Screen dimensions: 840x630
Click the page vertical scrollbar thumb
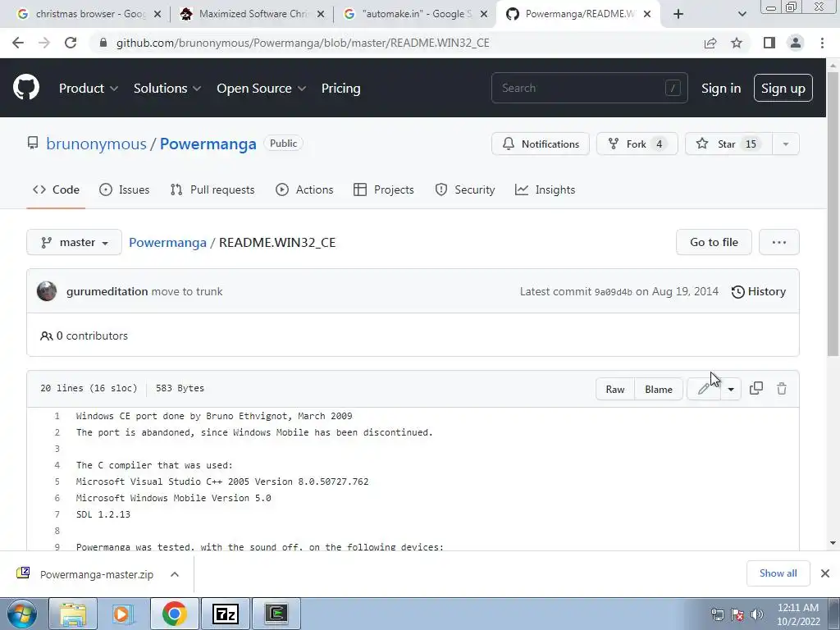pyautogui.click(x=833, y=214)
